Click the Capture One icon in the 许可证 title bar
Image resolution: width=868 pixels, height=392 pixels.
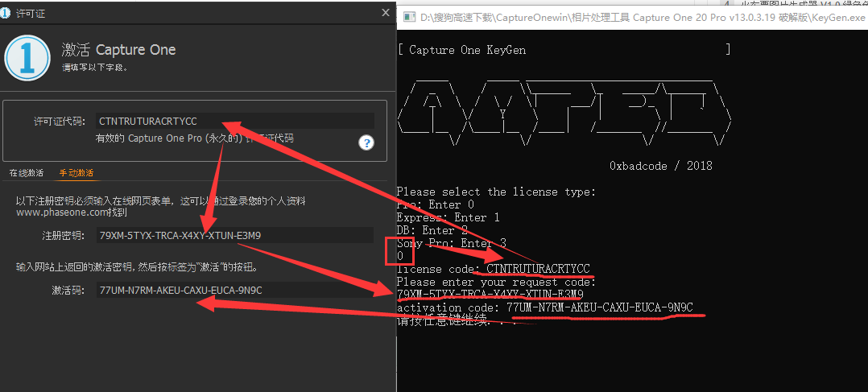point(5,14)
